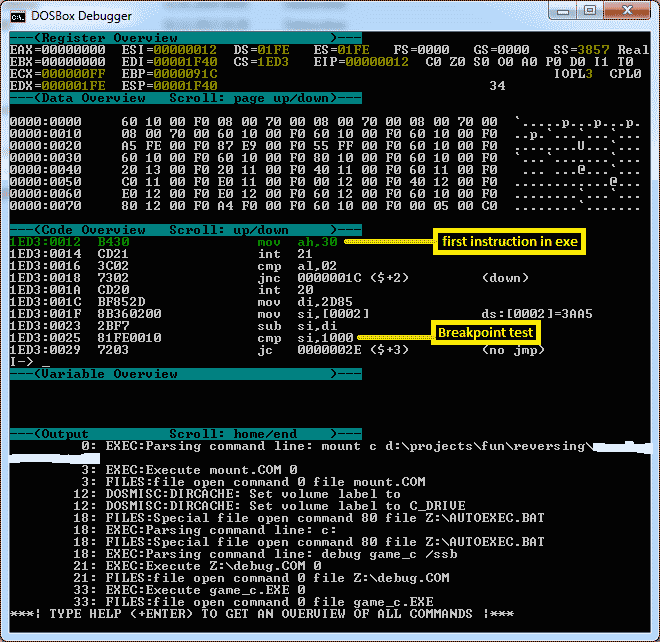
Task: Select the SS=3857 segment register
Action: (581, 50)
